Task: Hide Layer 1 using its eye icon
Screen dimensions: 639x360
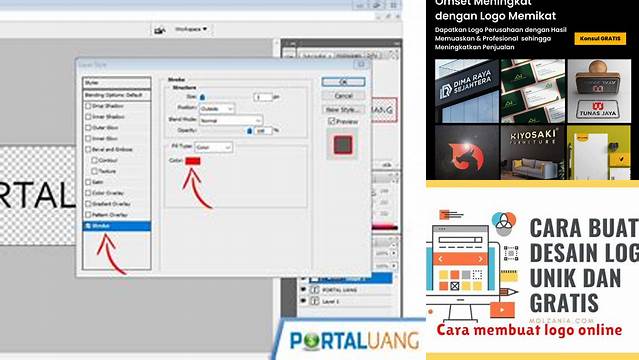Action: [x=303, y=301]
